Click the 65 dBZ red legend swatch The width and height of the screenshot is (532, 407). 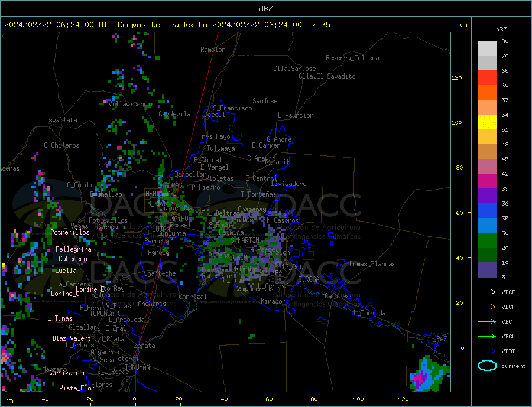point(487,77)
